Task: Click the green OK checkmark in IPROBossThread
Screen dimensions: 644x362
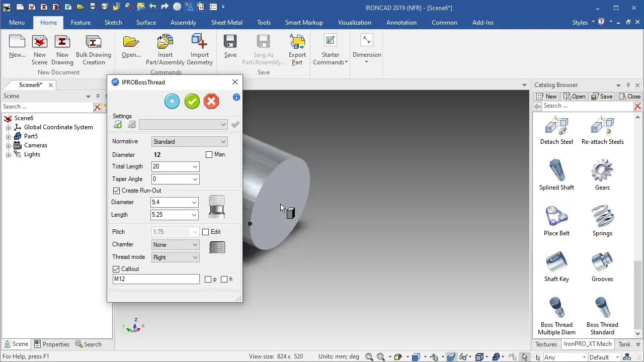Action: [192, 101]
